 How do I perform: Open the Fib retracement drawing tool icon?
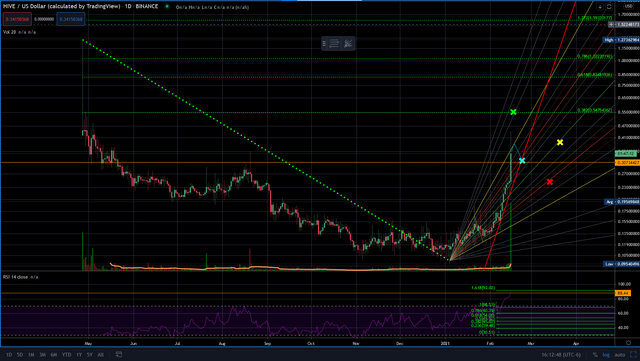click(x=334, y=43)
